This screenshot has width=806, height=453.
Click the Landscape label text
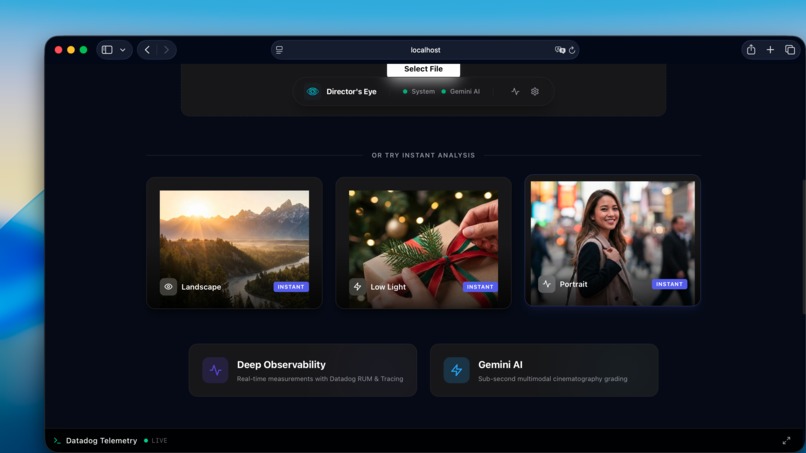click(201, 287)
